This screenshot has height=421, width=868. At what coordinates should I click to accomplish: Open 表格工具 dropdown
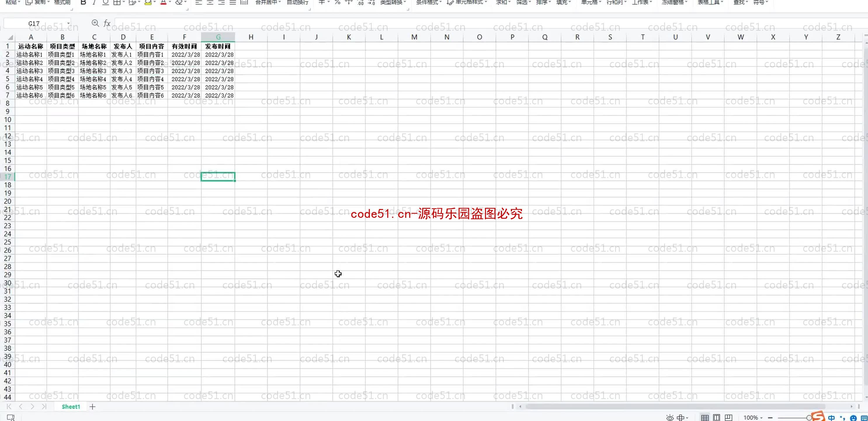point(710,2)
